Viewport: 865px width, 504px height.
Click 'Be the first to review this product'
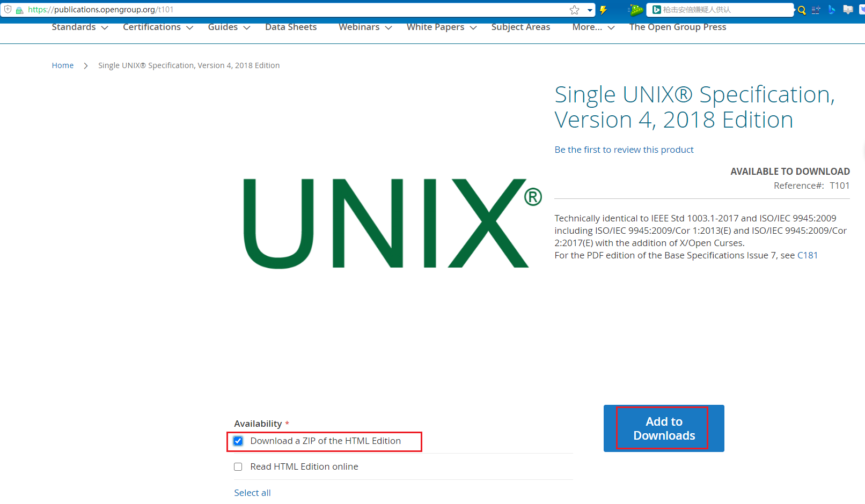click(624, 150)
